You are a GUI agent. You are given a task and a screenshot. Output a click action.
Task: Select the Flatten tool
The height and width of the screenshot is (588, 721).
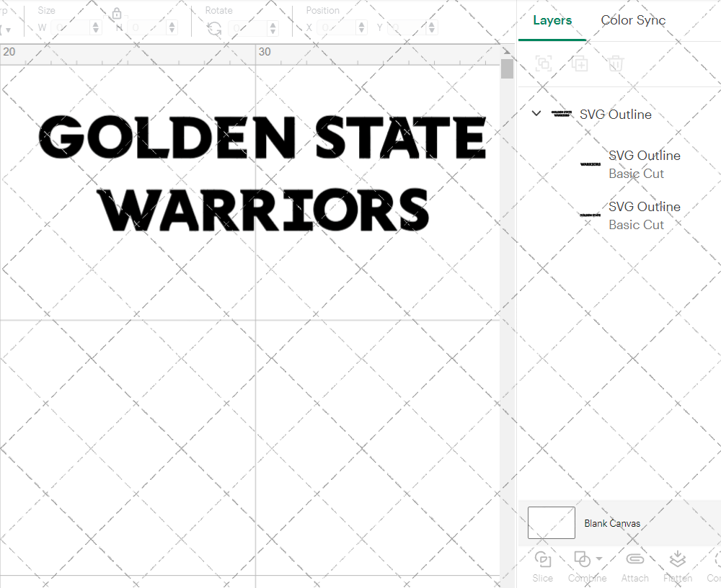click(678, 559)
